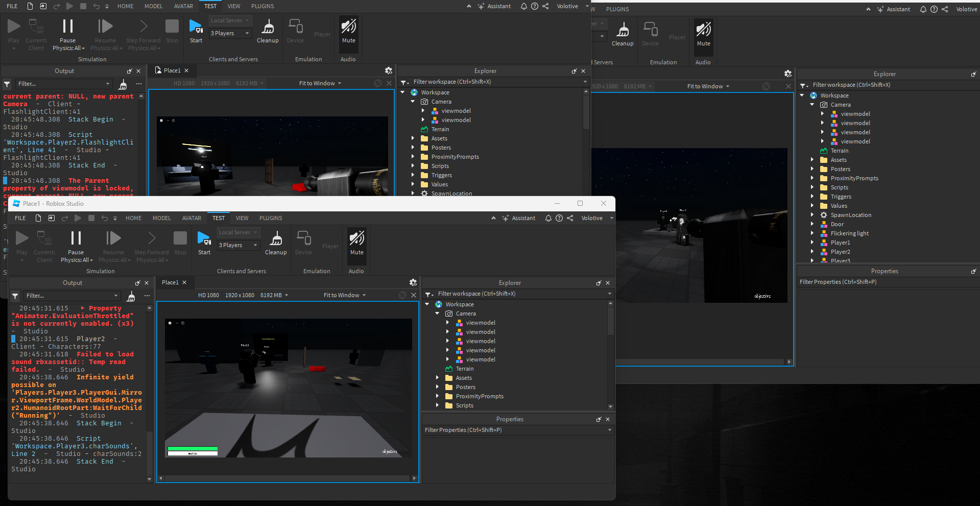Click the filter funnel icon in the Output panel
This screenshot has width=980, height=506.
pos(15,296)
